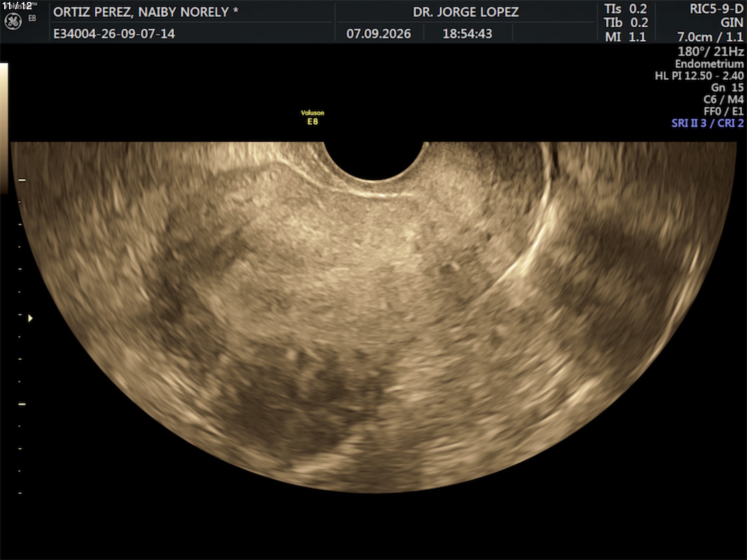Image resolution: width=747 pixels, height=560 pixels.
Task: Select patient ID E34004-26-09-07-14
Action: 114,34
